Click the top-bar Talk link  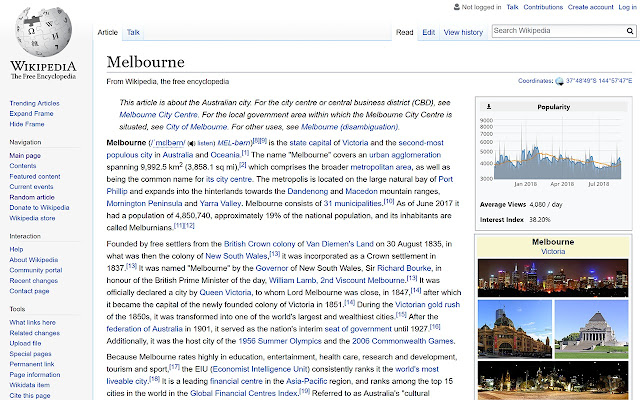tap(512, 7)
